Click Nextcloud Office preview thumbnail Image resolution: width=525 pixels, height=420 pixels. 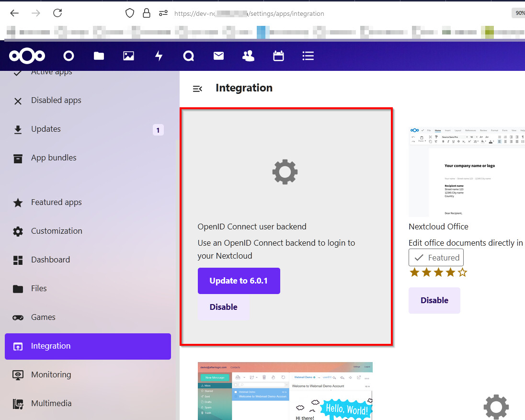(x=467, y=171)
